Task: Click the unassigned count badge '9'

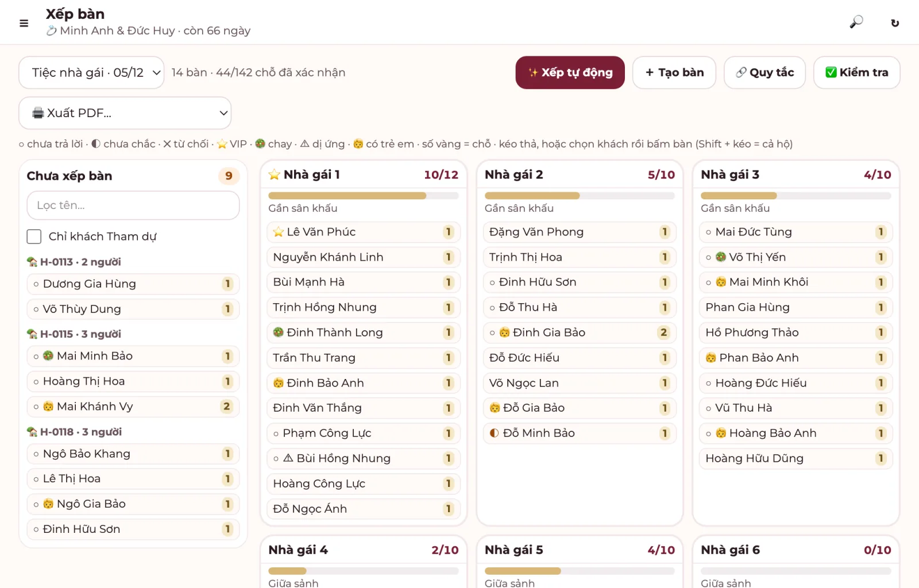Action: click(x=229, y=176)
